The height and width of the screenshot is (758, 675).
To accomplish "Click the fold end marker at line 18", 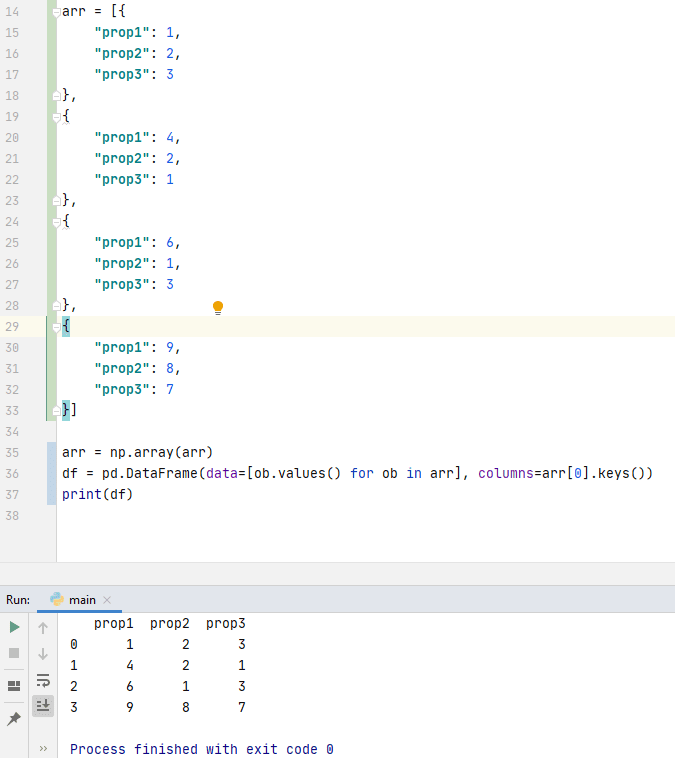I will coord(56,95).
